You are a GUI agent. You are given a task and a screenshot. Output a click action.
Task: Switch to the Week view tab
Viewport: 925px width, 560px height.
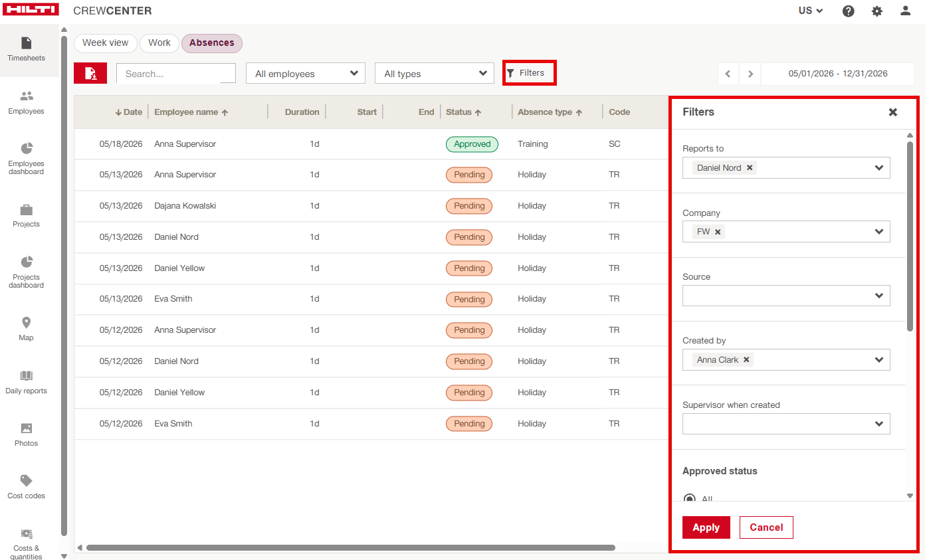click(106, 43)
